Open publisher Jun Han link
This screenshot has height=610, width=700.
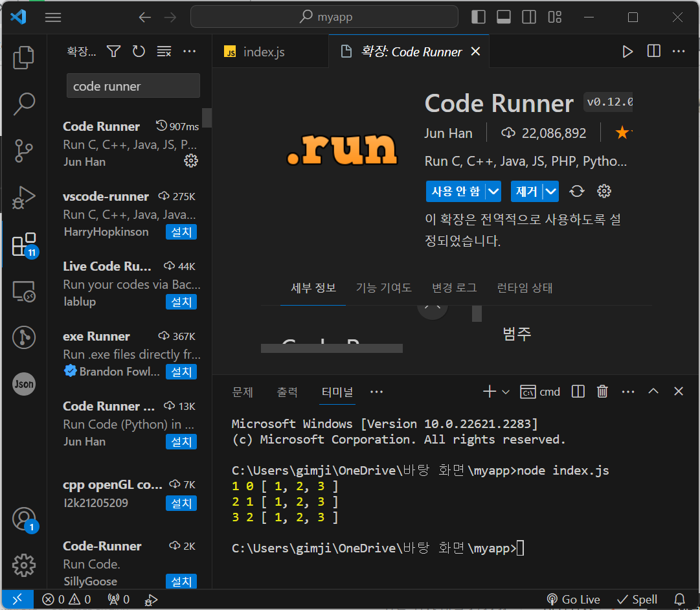click(x=447, y=133)
